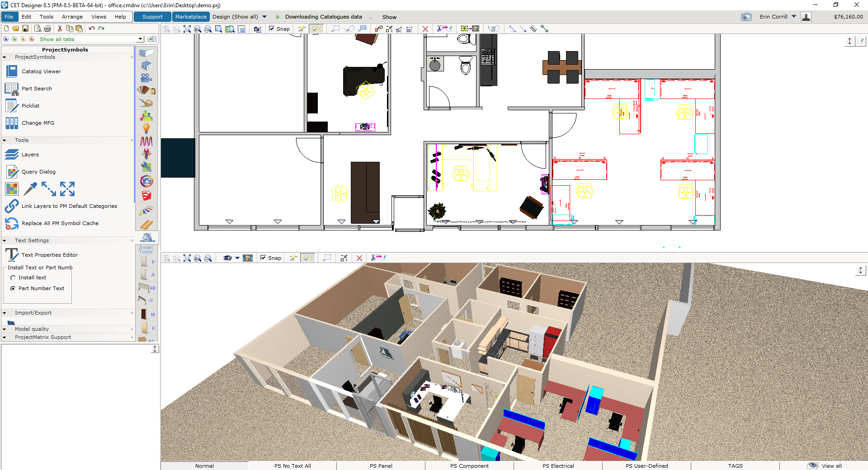Open the Erin Corrill user dropdown
Image resolution: width=868 pixels, height=470 pixels.
[793, 17]
